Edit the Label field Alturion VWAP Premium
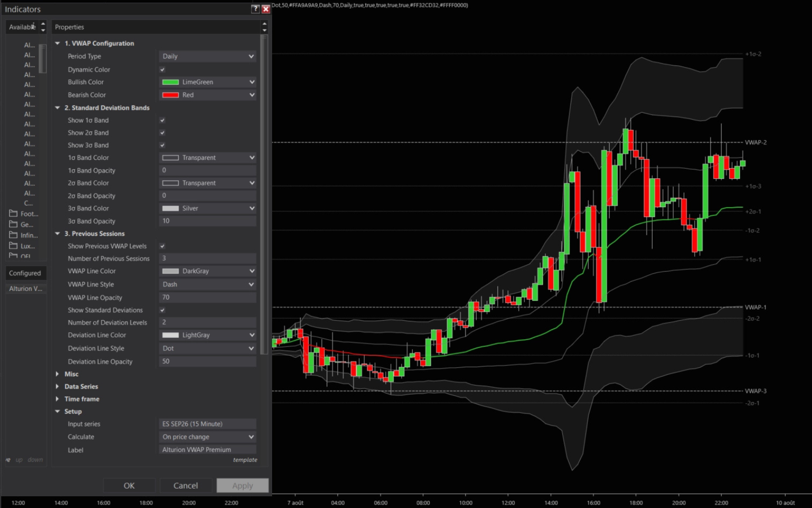The width and height of the screenshot is (812, 508). tap(208, 450)
